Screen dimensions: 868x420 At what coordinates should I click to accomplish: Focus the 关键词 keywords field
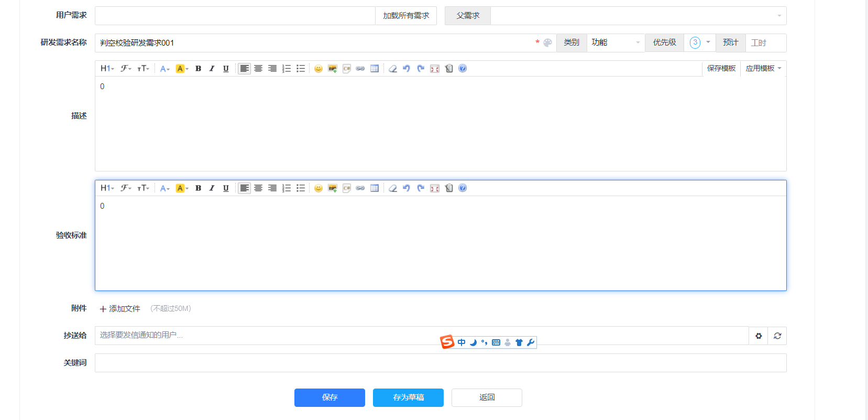[441, 363]
